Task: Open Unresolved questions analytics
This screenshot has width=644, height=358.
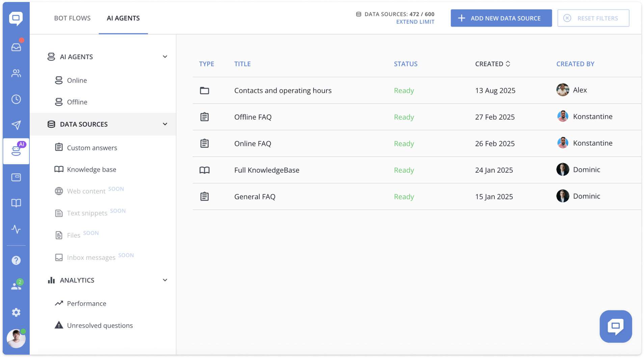Action: click(x=100, y=326)
